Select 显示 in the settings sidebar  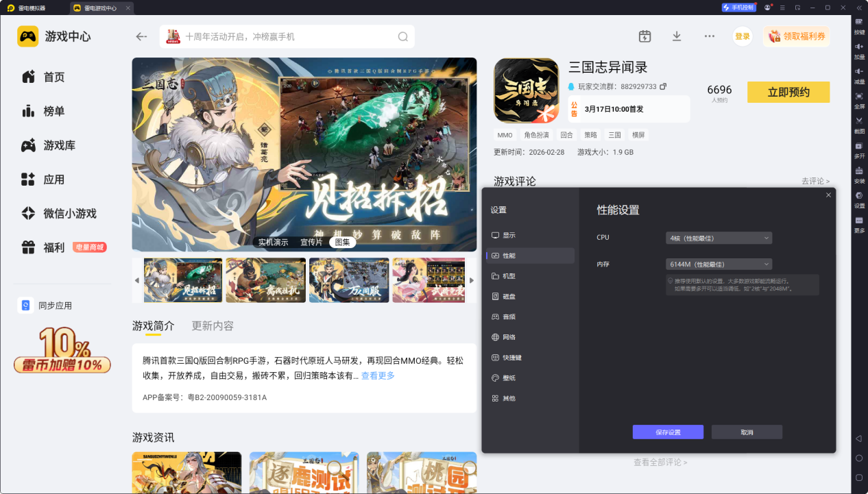pos(530,235)
